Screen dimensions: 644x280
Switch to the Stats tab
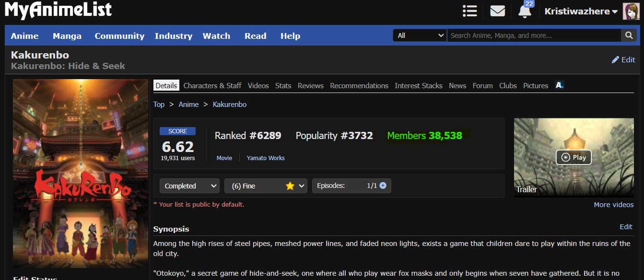[x=283, y=85]
